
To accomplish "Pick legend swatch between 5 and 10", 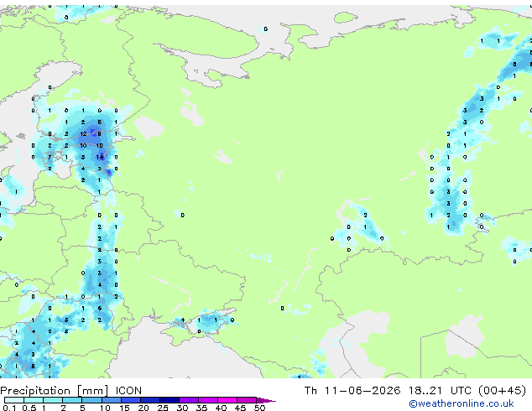I will click(91, 400).
